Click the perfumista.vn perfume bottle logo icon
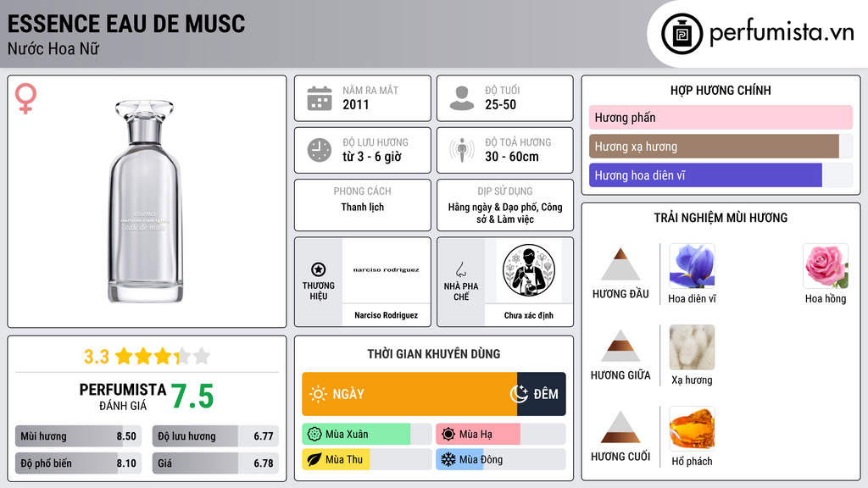Screen dimensions: 868x488 pos(682,34)
